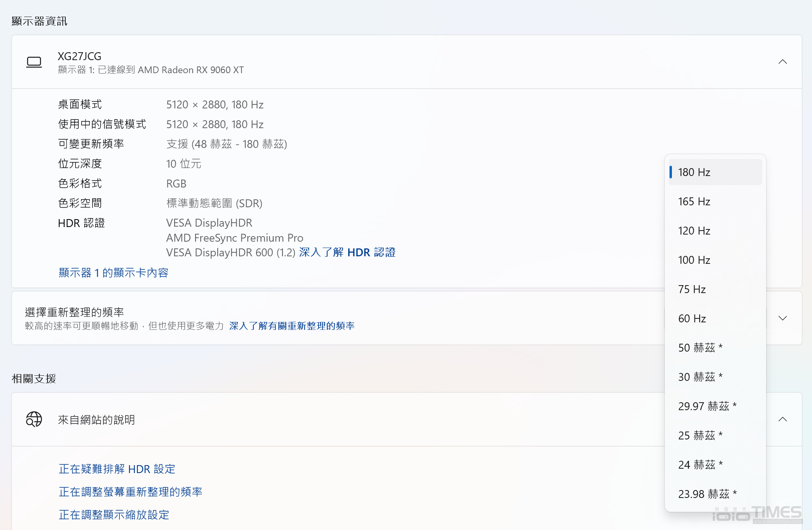
Task: Collapse the 來自網站的說明 section
Action: pos(783,420)
